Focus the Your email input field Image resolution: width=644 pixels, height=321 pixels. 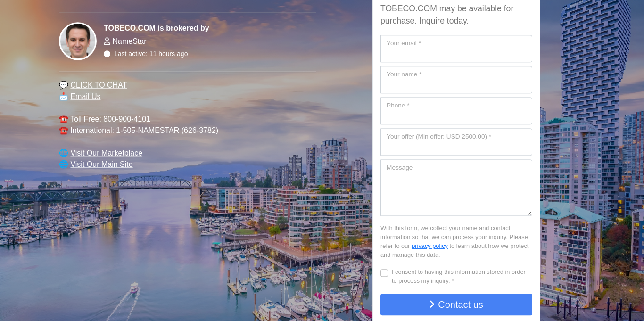point(456,49)
